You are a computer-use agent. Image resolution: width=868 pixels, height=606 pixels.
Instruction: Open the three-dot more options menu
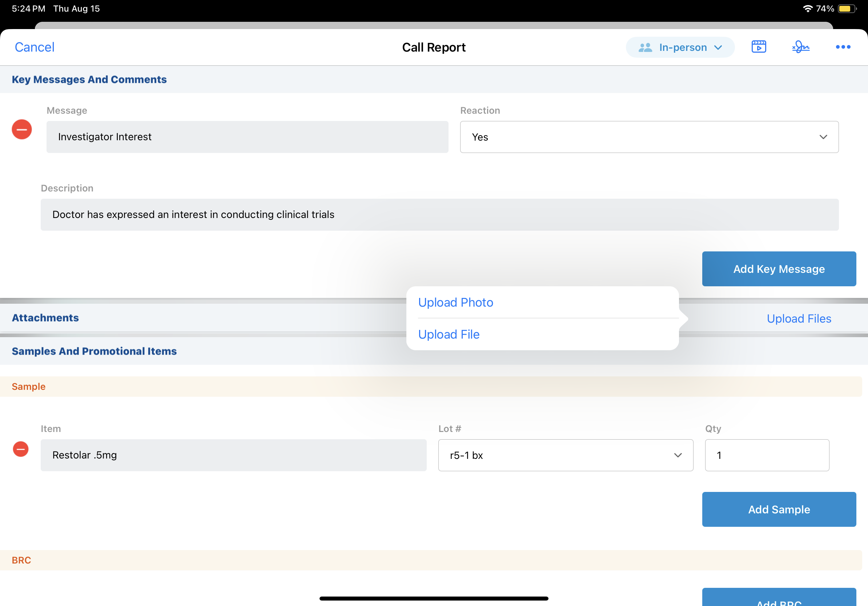pos(843,47)
